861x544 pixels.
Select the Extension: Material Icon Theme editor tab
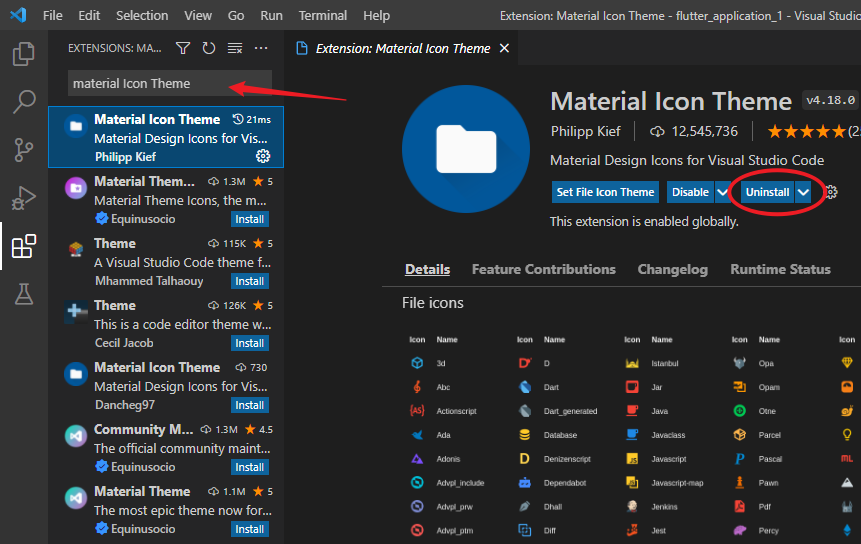tap(402, 48)
